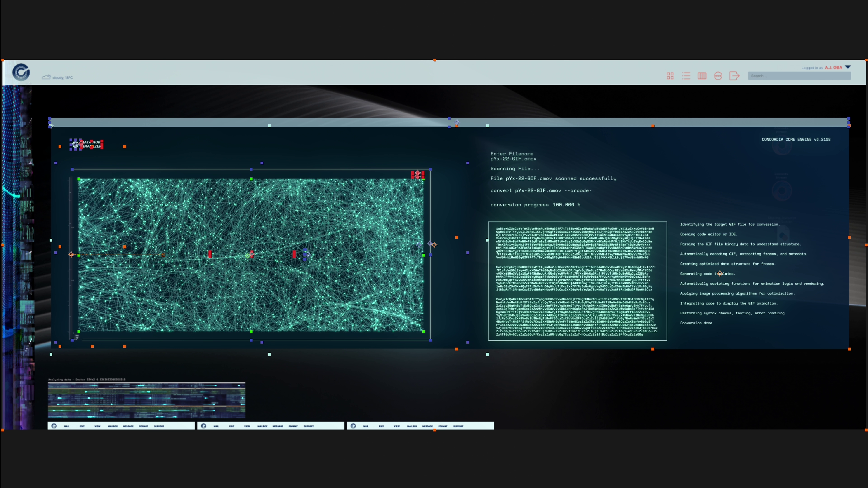Open MESSAGE in the middle bottom menu bar
The height and width of the screenshot is (488, 868).
click(x=278, y=426)
